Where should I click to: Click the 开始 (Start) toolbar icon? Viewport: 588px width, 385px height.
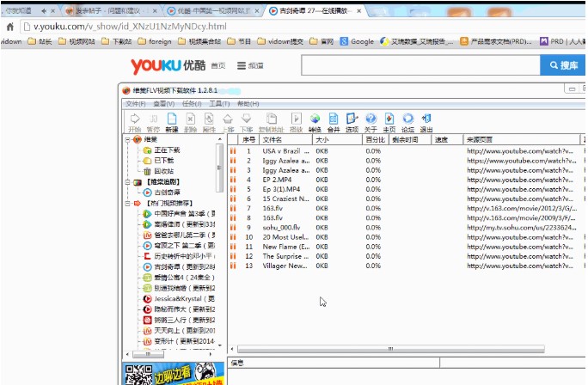coord(134,121)
